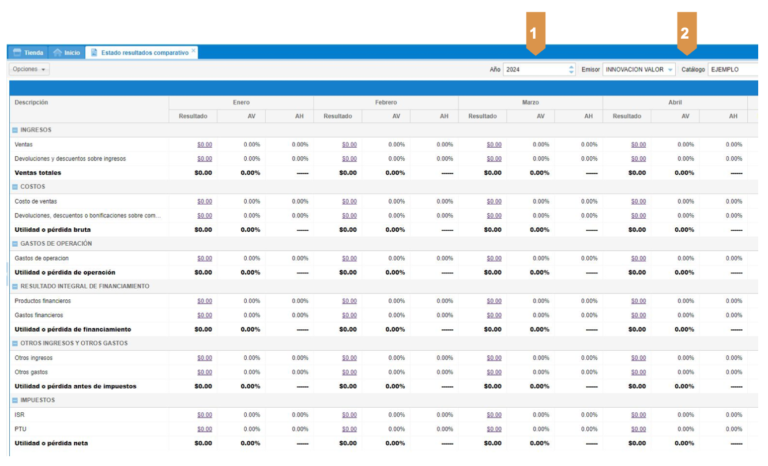
Task: Open the Tienda tab
Action: click(28, 52)
